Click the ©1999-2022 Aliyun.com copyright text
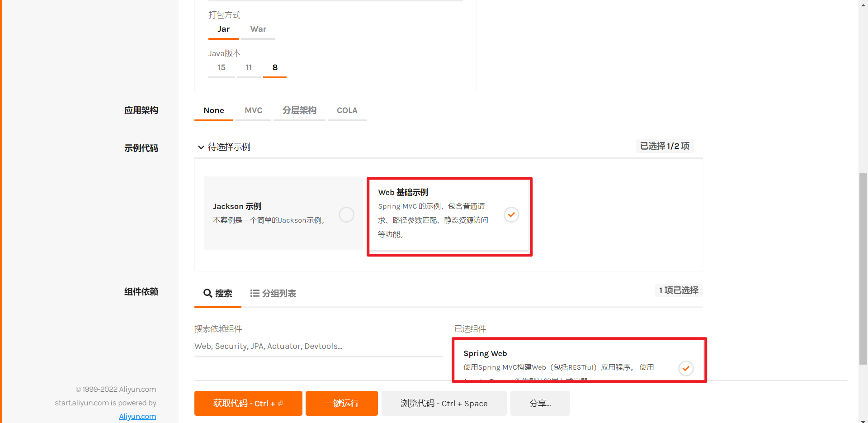Screen dimensions: 868x423 pyautogui.click(x=116, y=390)
